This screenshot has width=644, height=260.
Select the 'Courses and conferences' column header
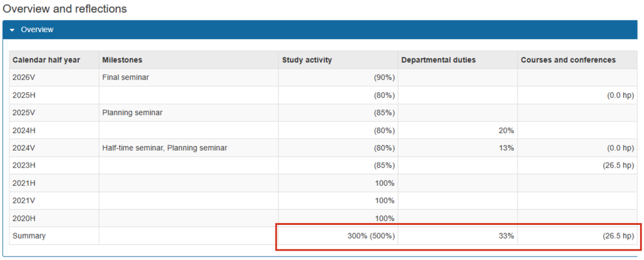568,60
